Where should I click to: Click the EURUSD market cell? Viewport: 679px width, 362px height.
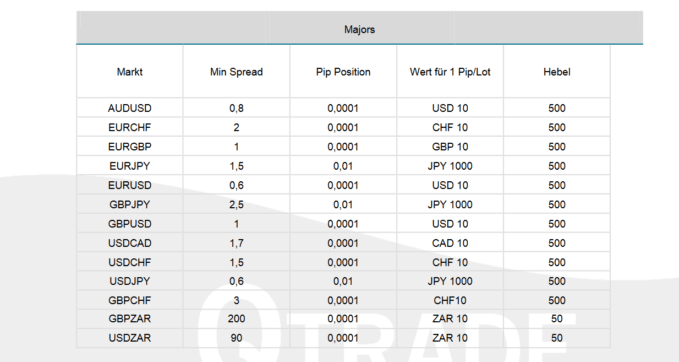click(x=129, y=185)
